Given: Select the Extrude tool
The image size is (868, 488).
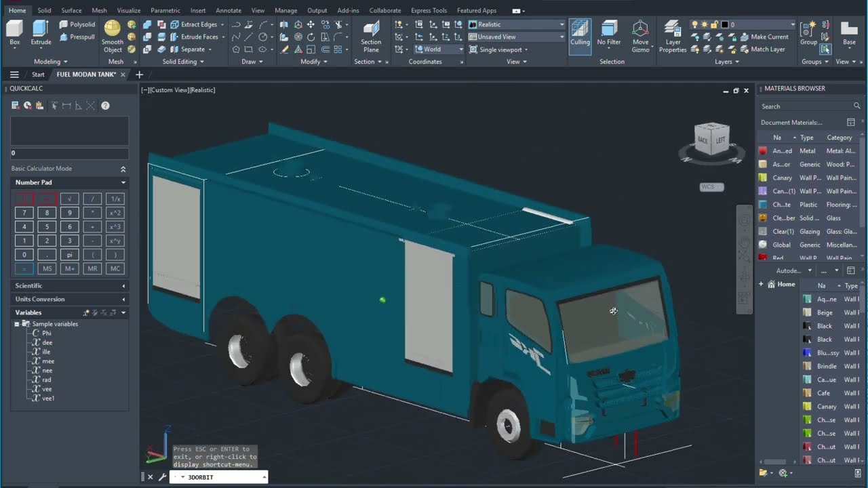Looking at the screenshot, I should [41, 33].
